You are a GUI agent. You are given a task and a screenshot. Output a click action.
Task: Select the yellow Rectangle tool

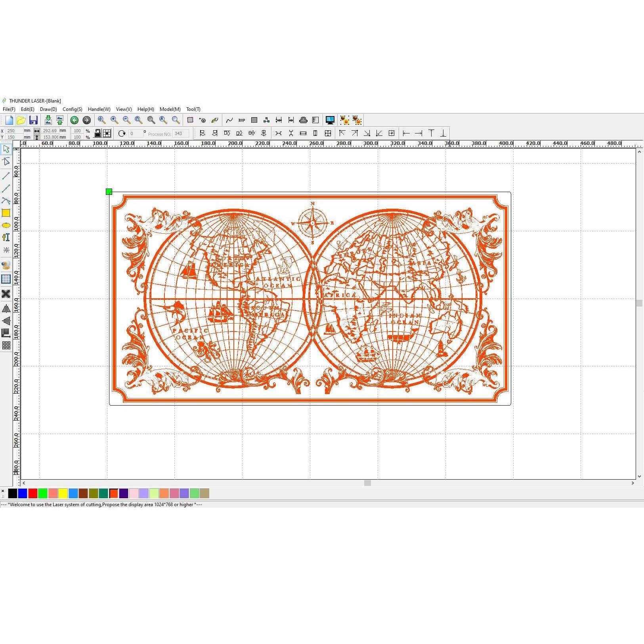6,213
